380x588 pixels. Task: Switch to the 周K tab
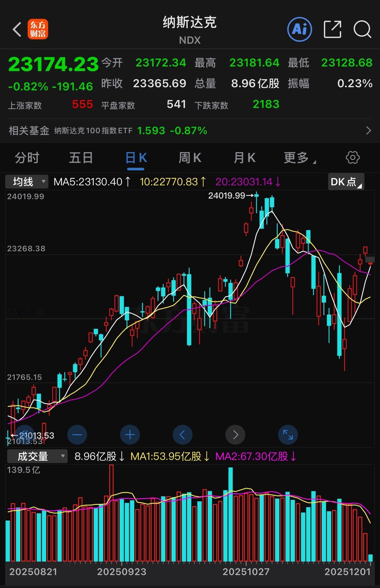point(190,158)
